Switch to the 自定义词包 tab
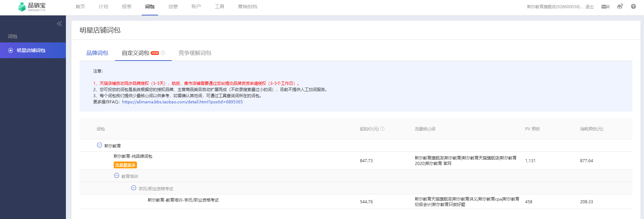 tap(136, 53)
